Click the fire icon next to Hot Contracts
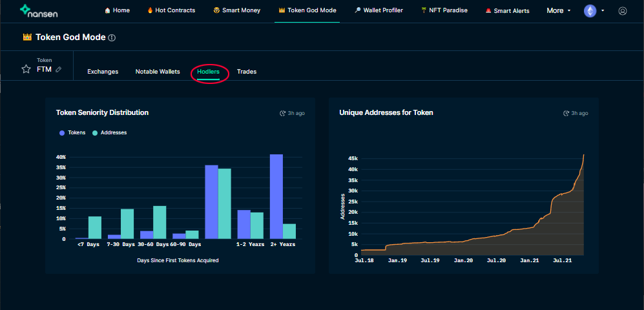Image resolution: width=644 pixels, height=310 pixels. 150,10
